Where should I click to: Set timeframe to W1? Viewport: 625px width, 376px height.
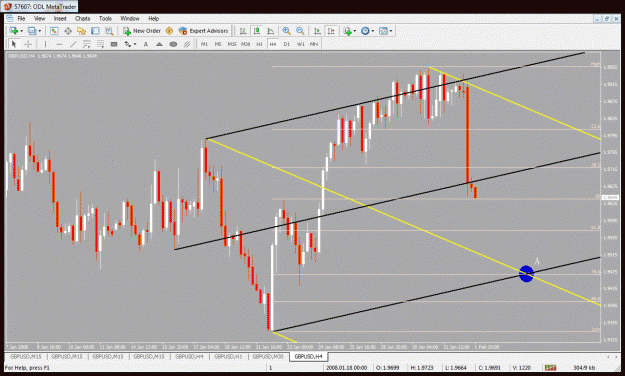coord(301,44)
